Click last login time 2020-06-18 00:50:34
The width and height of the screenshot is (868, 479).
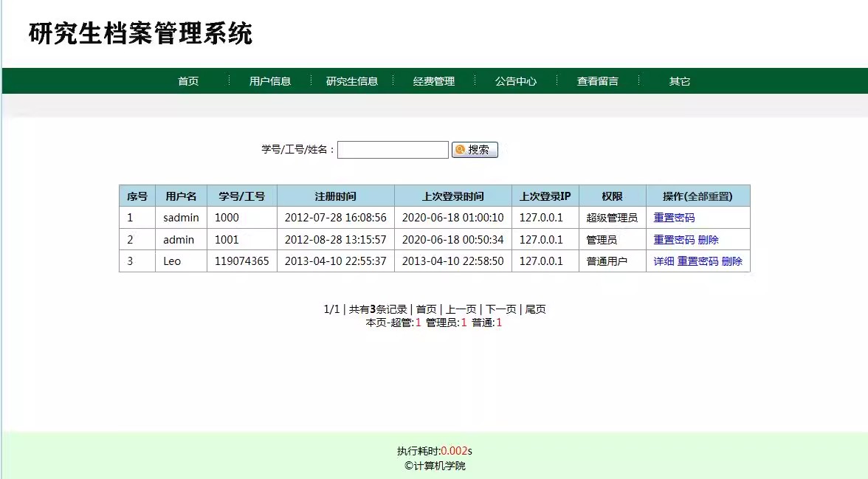453,240
